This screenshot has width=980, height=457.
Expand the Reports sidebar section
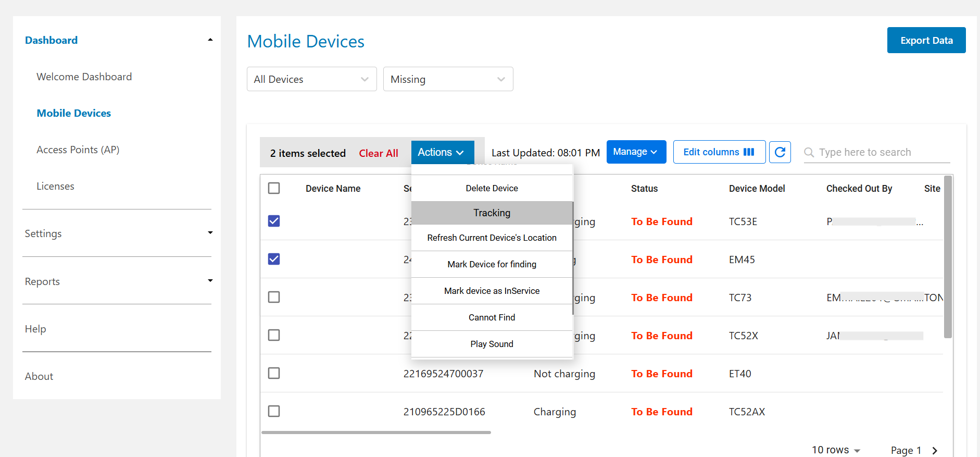pyautogui.click(x=210, y=281)
